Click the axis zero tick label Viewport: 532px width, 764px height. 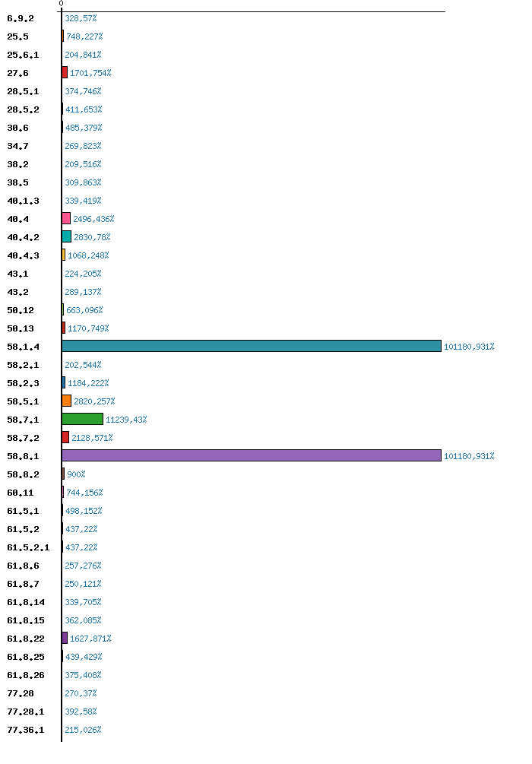pyautogui.click(x=61, y=4)
